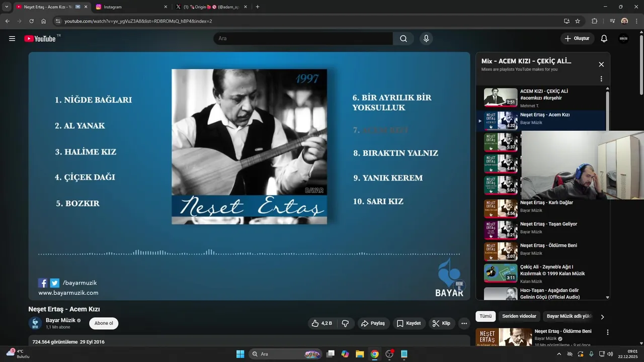This screenshot has width=644, height=362.
Task: Play Neşet Ertaş - Karlı Dağlar from the mix
Action: click(541, 208)
